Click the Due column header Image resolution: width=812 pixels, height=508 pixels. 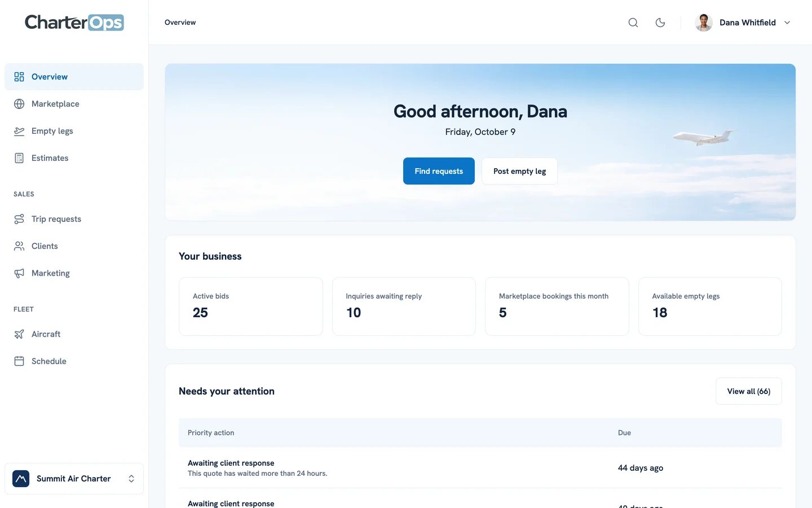[624, 433]
